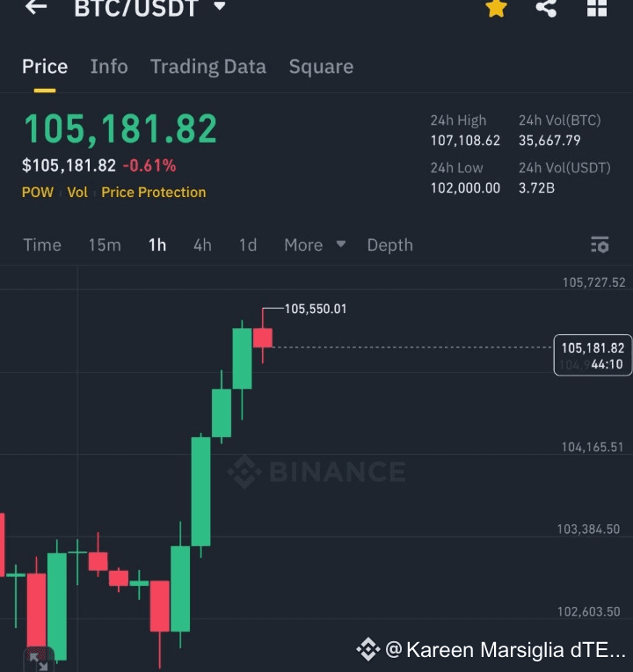Open the grid layout icon
Image resolution: width=633 pixels, height=672 pixels.
coord(597,7)
